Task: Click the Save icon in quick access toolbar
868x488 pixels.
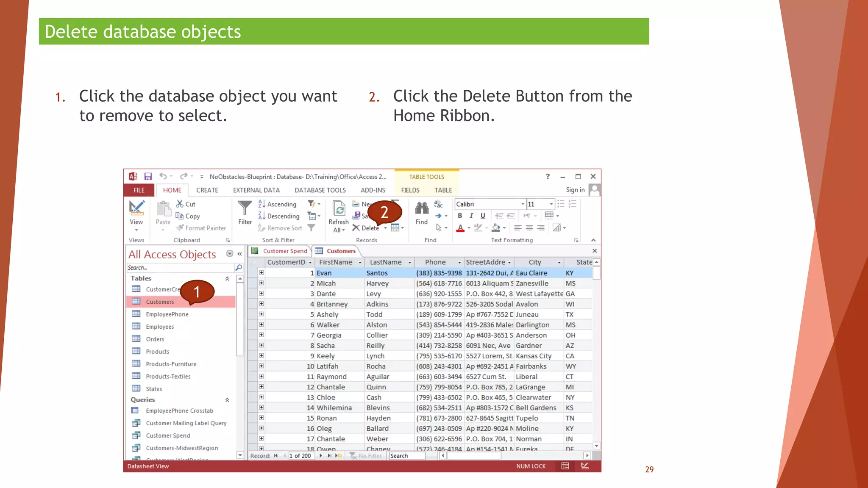Action: [148, 177]
